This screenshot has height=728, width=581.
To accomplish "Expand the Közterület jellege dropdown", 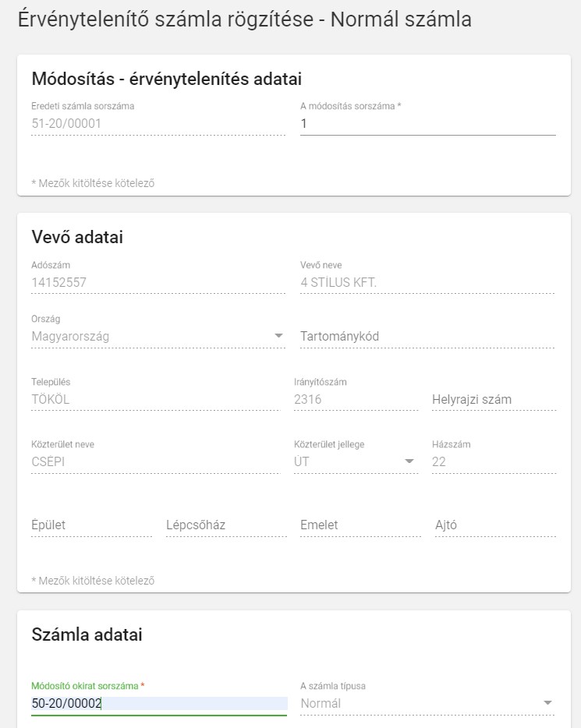I will tap(409, 461).
